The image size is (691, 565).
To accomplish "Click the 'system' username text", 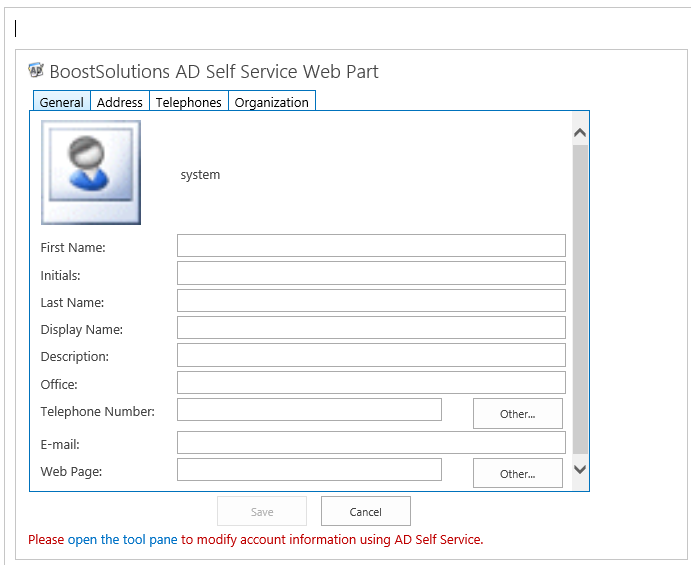I will pyautogui.click(x=200, y=175).
